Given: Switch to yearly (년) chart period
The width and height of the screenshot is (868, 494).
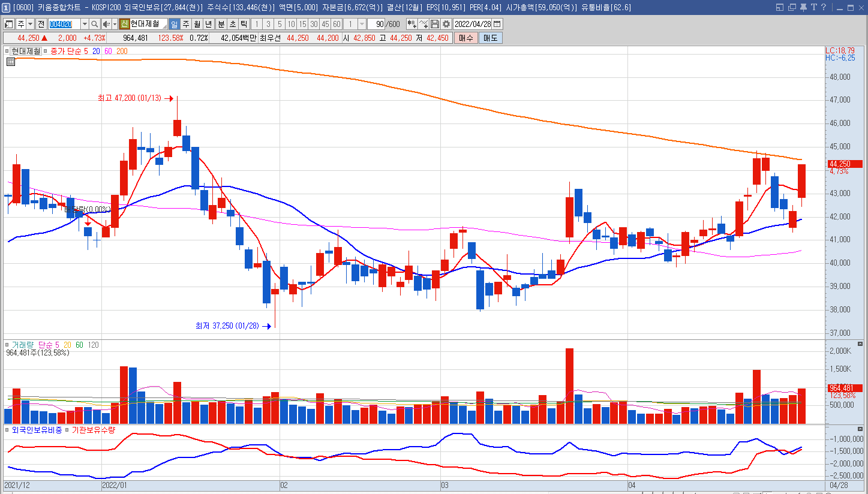Looking at the screenshot, I should pos(208,24).
